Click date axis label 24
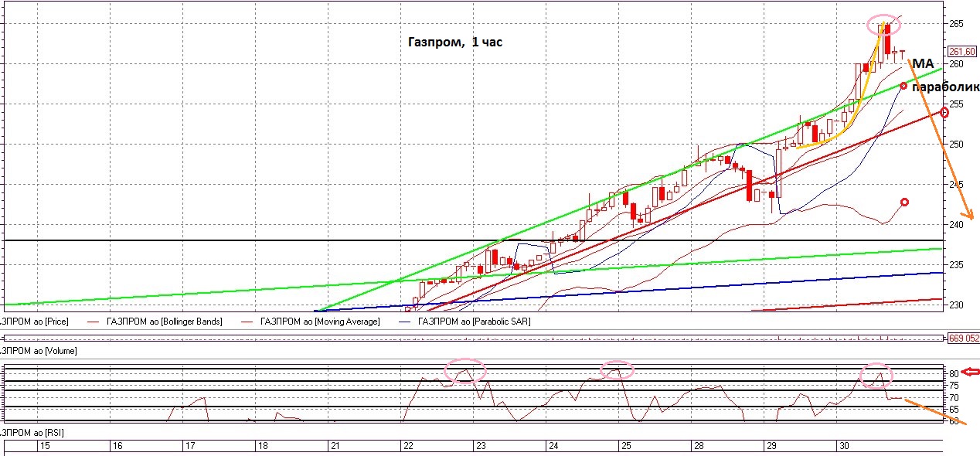 pyautogui.click(x=553, y=446)
